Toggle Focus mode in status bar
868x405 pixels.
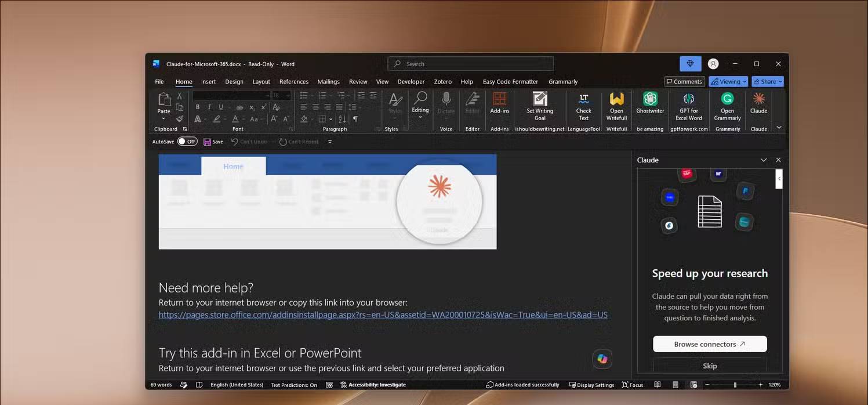[633, 385]
